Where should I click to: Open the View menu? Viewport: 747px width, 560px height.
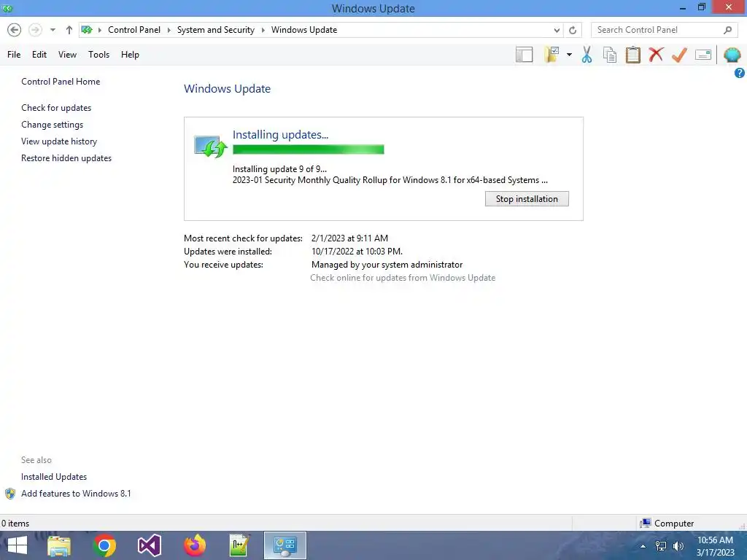point(67,55)
